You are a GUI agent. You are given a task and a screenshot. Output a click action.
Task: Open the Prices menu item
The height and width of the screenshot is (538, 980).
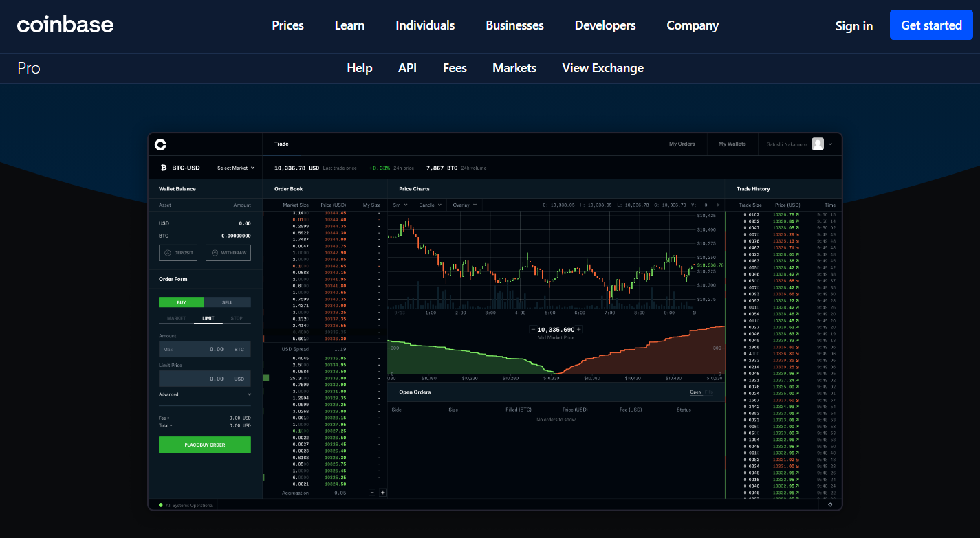click(287, 25)
